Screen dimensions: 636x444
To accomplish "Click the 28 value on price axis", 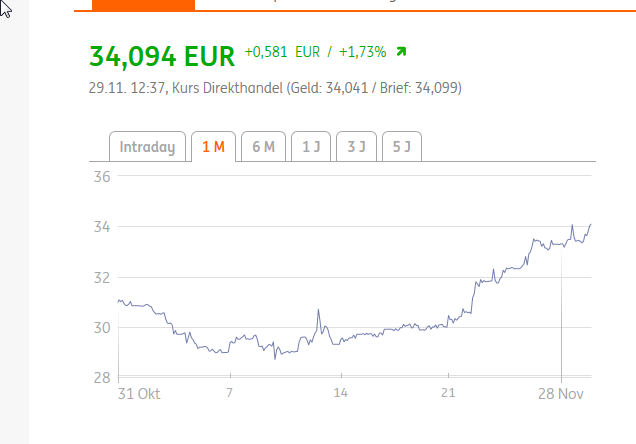I will (100, 378).
